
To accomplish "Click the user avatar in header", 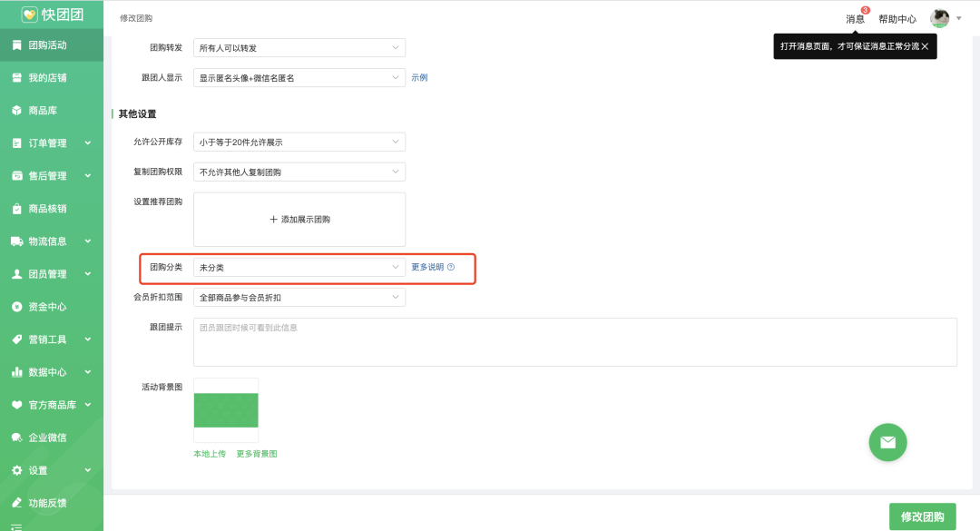I will (940, 18).
